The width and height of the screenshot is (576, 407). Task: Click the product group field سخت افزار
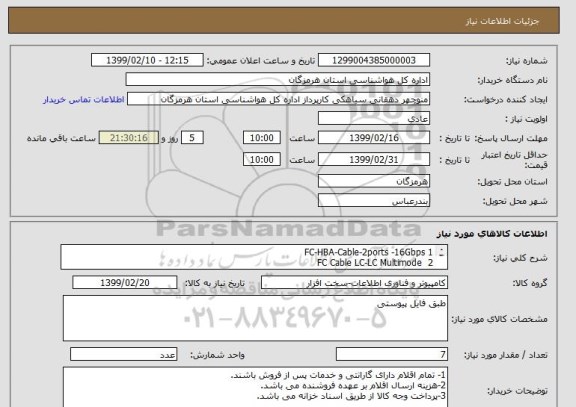tap(354, 283)
